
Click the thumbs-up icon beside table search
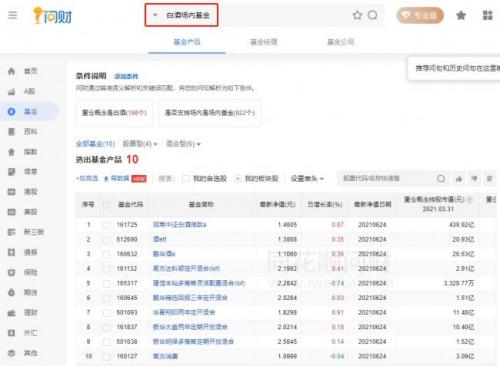click(x=459, y=179)
